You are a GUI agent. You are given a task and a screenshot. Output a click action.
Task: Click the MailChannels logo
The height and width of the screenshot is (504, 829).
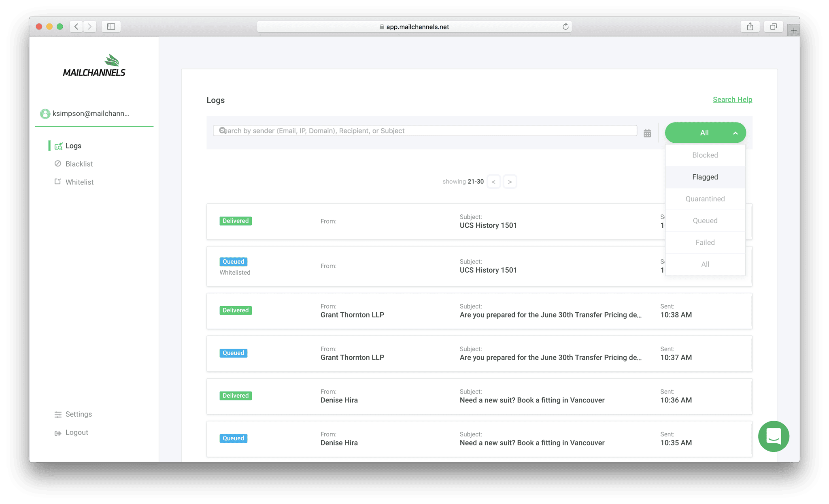point(94,65)
